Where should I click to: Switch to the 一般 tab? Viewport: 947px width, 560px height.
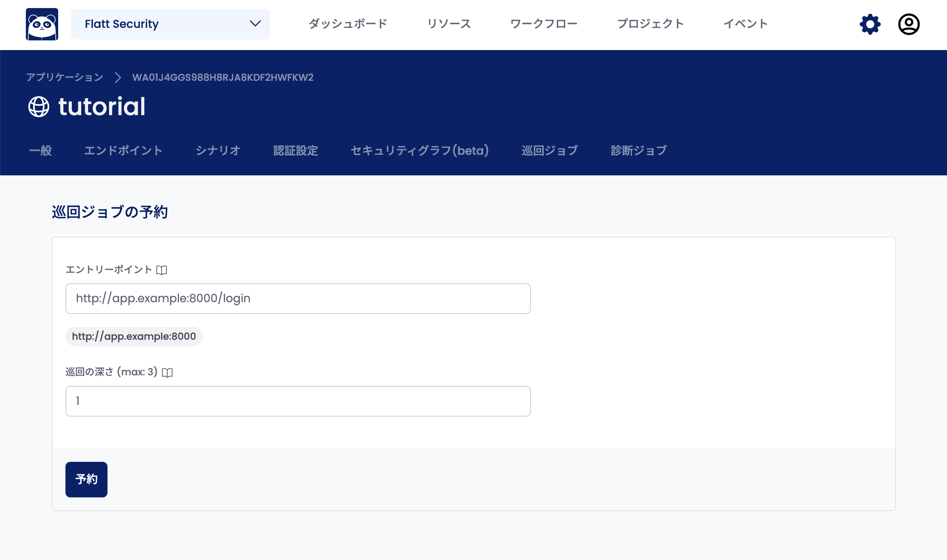[40, 151]
